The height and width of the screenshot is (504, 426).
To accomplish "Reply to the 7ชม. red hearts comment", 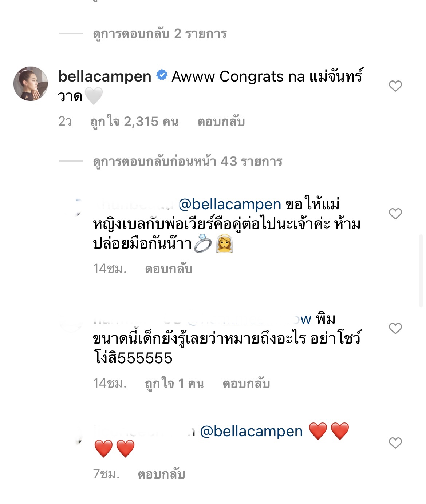I will coord(162,474).
